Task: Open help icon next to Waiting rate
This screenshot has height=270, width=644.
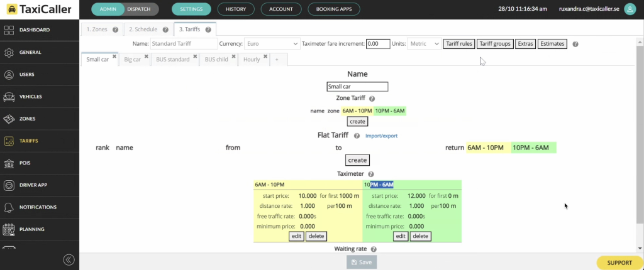Action: (x=374, y=249)
